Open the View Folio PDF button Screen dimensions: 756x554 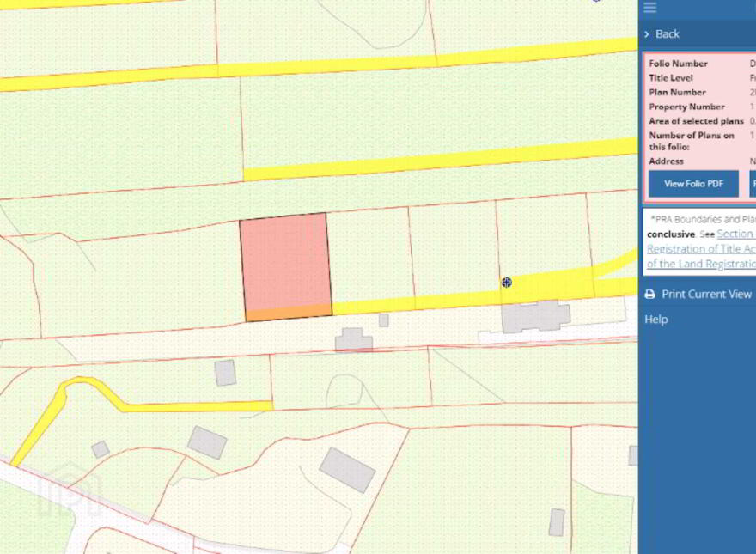693,184
